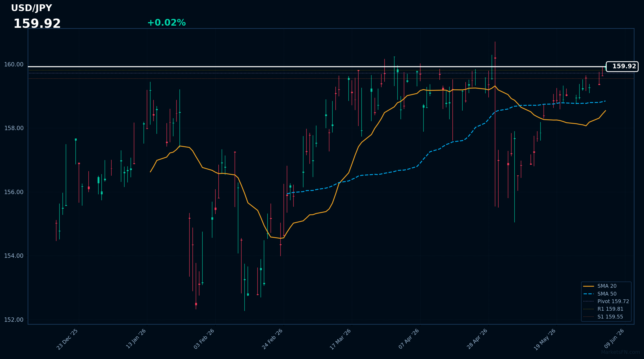This screenshot has width=644, height=359.
Task: Click the 28 Apr '26 date label
Action: point(477,339)
